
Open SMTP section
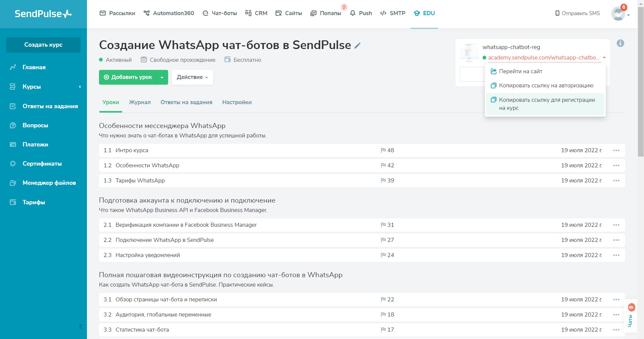click(x=393, y=13)
